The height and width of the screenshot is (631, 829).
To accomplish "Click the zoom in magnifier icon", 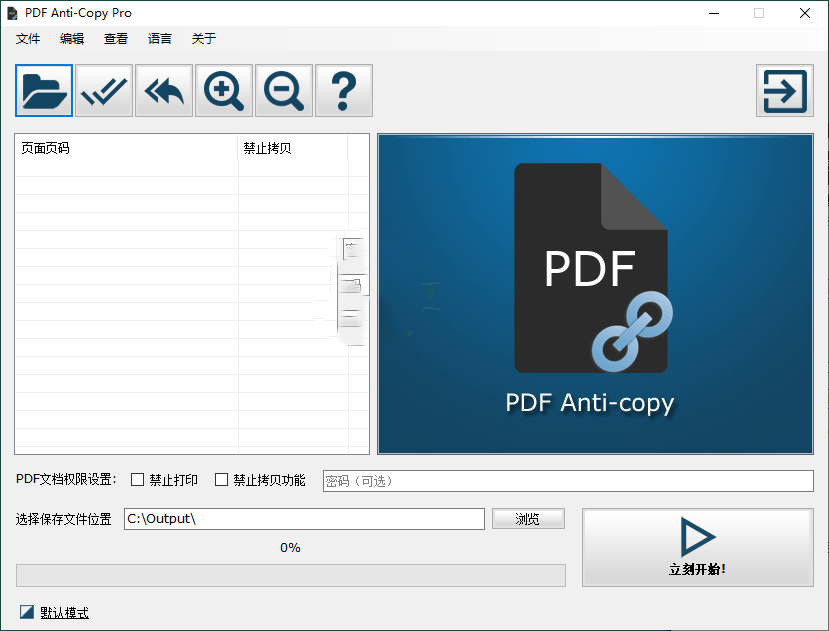I will 224,90.
